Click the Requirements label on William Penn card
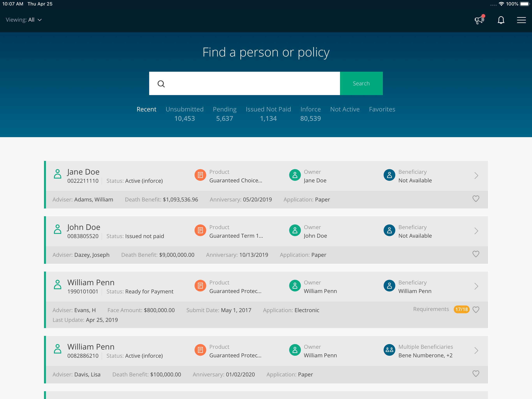532x399 pixels. [x=431, y=309]
